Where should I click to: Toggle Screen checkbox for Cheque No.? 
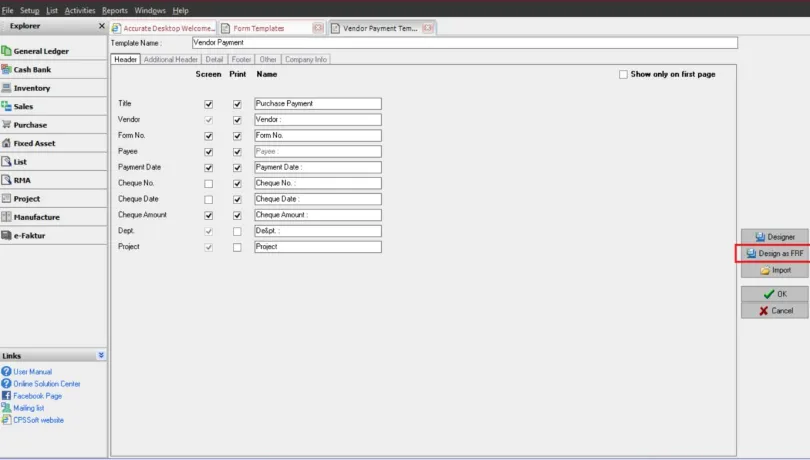(x=208, y=183)
